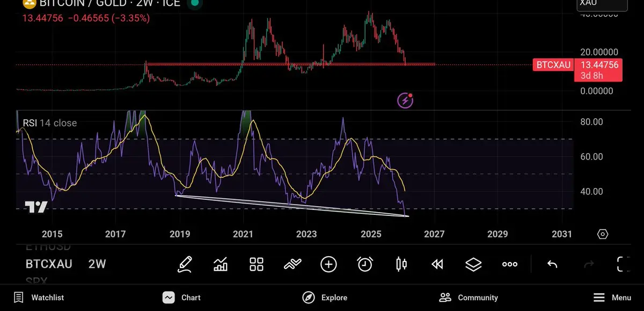The height and width of the screenshot is (311, 644).
Task: Open the Watchlist tab
Action: [39, 298]
